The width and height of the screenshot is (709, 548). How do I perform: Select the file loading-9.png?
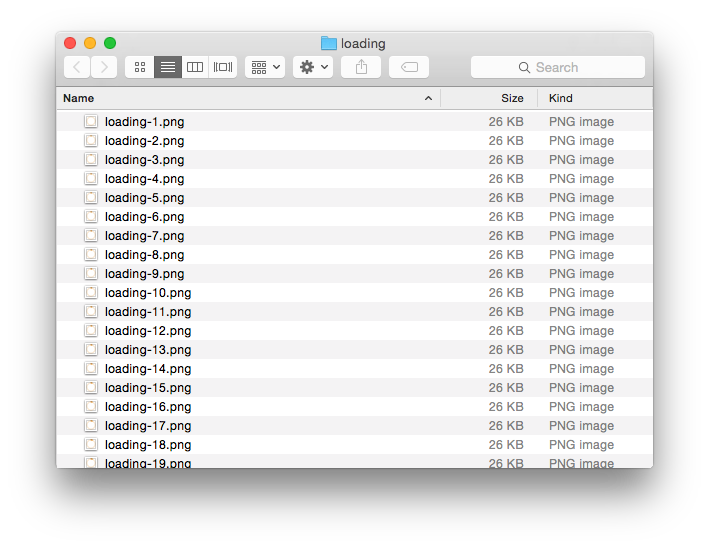coord(354,274)
